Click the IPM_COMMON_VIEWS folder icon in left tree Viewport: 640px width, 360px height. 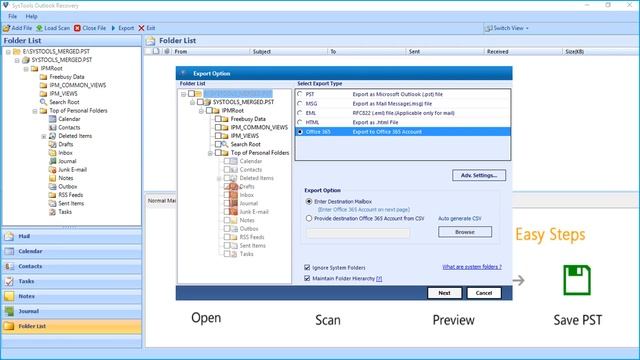point(43,85)
